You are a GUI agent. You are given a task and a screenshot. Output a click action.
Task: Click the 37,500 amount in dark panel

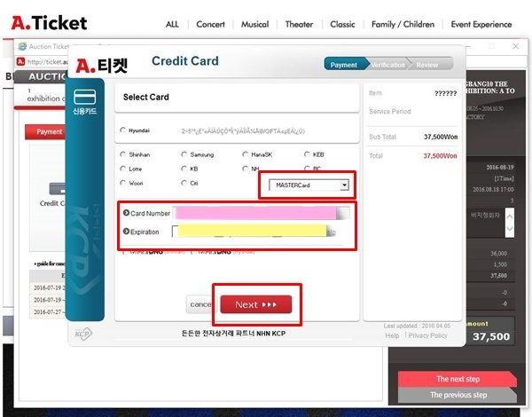(491, 336)
